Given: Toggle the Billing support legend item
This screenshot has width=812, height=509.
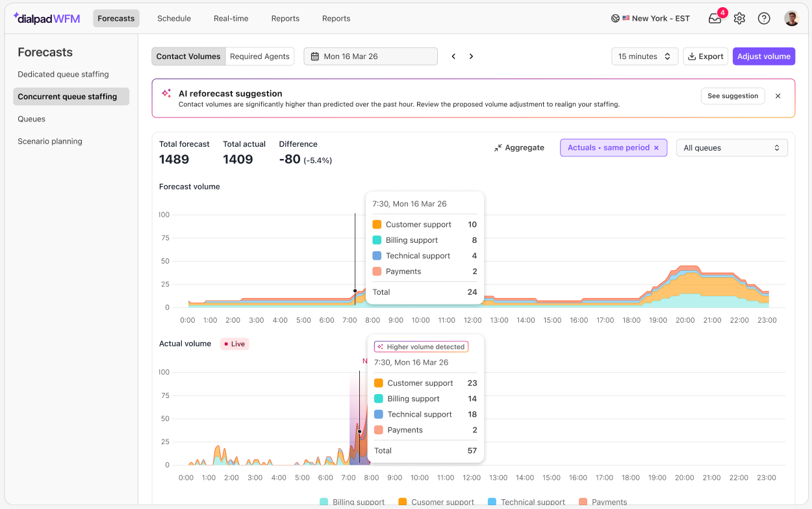Looking at the screenshot, I should 352,502.
